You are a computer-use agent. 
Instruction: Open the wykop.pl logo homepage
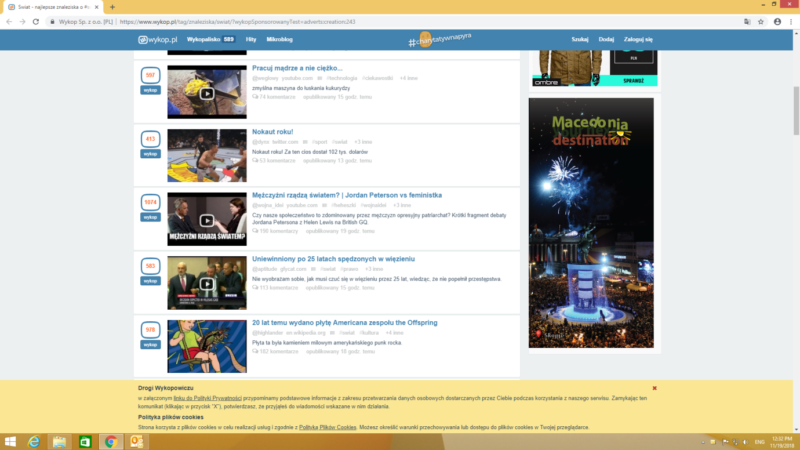158,39
